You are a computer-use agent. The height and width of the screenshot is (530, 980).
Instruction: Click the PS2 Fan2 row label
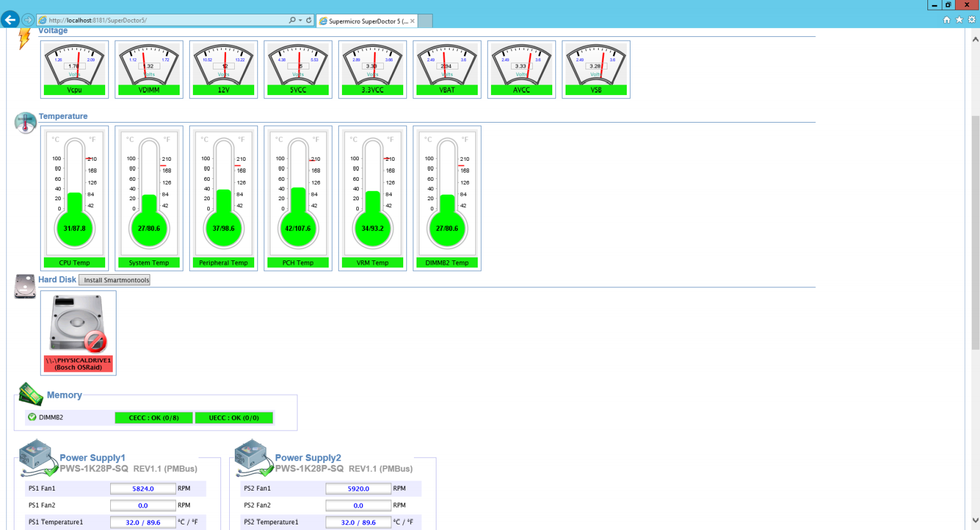257,506
